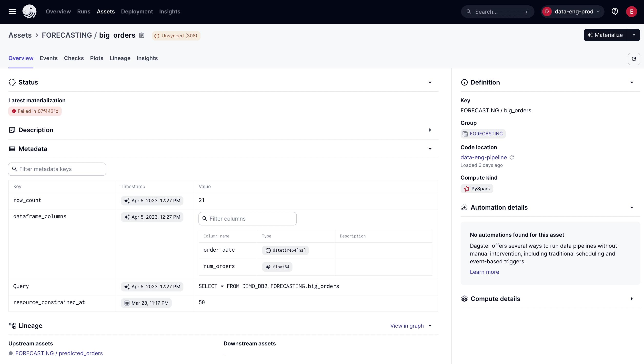Screen dimensions: 644x364
Task: Open Deployment in the top navigation
Action: [x=137, y=11]
